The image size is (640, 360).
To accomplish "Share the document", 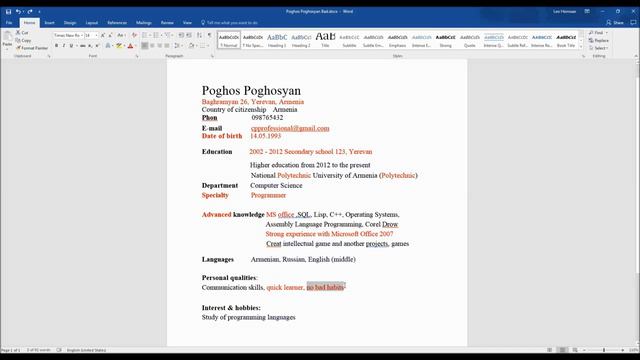I will [615, 23].
